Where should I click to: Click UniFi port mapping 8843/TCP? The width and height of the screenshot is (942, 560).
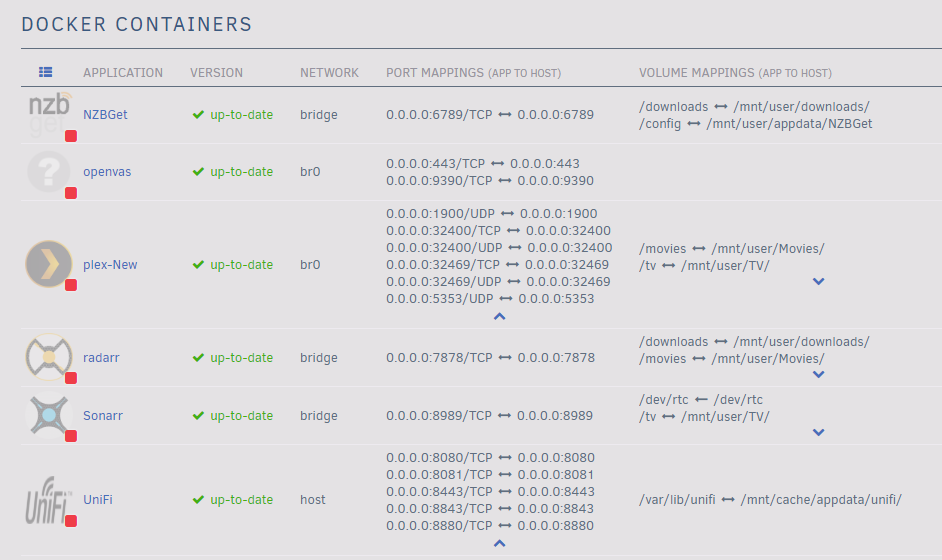[x=490, y=508]
